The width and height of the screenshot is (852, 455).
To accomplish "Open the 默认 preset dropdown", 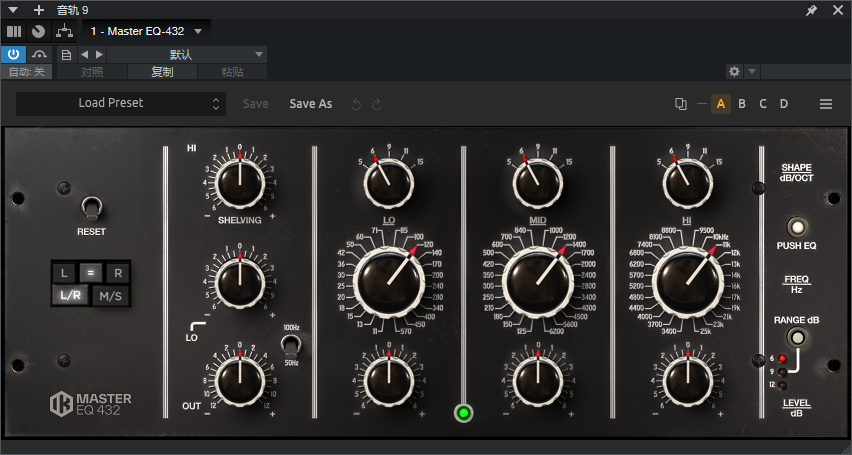I will 186,54.
